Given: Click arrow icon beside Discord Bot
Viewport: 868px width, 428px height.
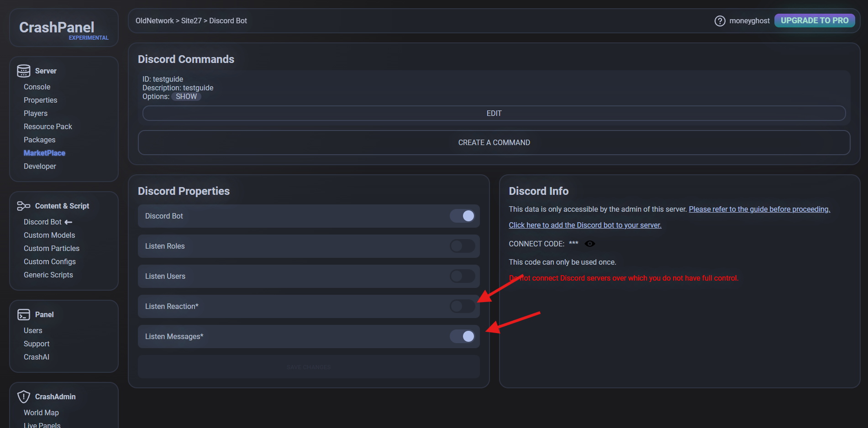Looking at the screenshot, I should tap(68, 222).
